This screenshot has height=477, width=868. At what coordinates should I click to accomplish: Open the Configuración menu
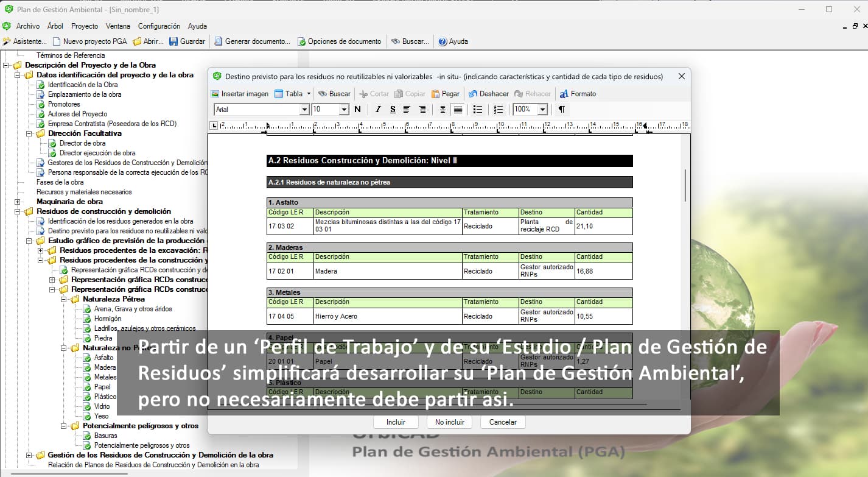coord(159,26)
